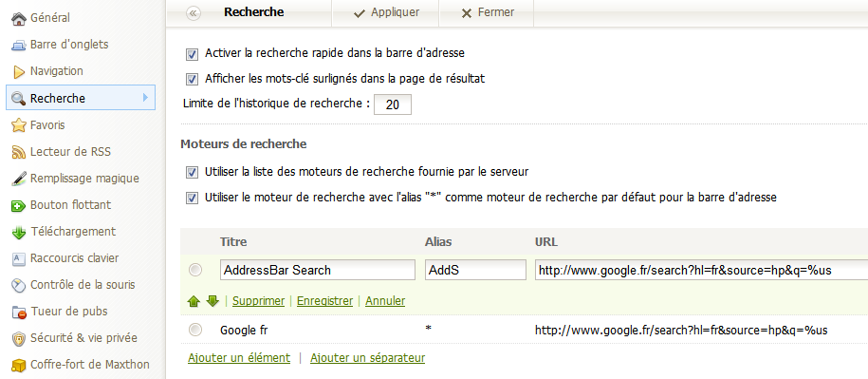Click the RSS feed icon

pyautogui.click(x=19, y=152)
